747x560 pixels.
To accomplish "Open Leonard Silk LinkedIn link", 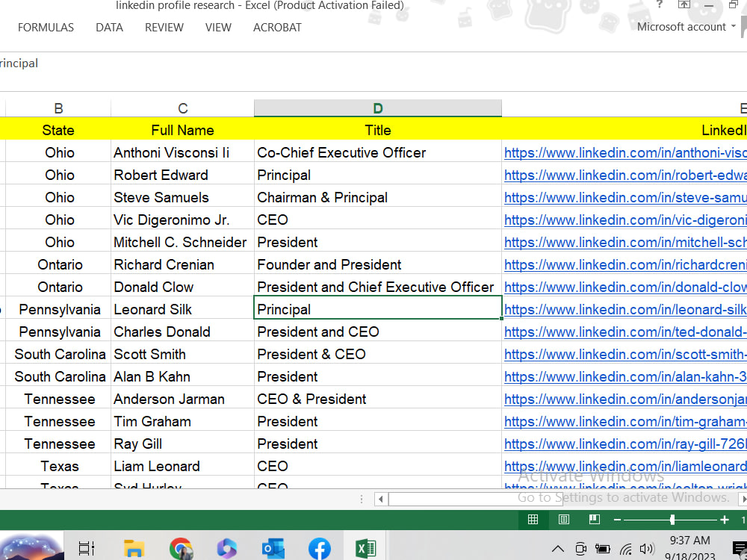I will point(625,310).
